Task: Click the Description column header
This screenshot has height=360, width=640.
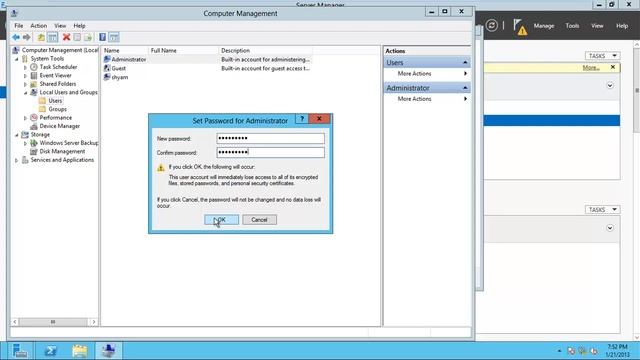Action: (x=265, y=51)
